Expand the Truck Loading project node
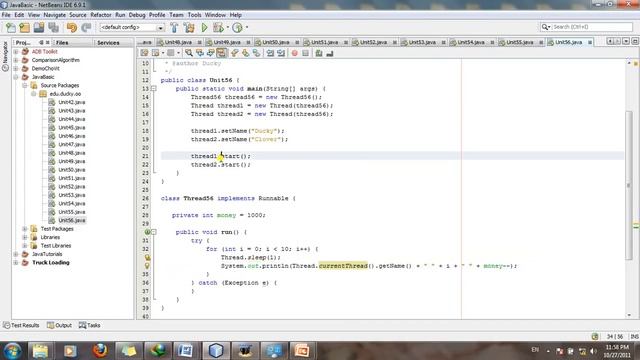The image size is (640, 360). pos(16,262)
